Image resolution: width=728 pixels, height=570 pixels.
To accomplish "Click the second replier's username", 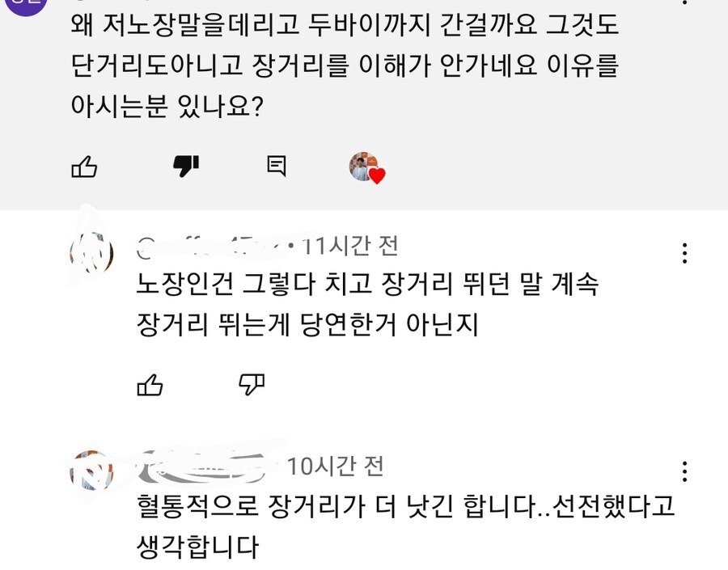I will 206,465.
